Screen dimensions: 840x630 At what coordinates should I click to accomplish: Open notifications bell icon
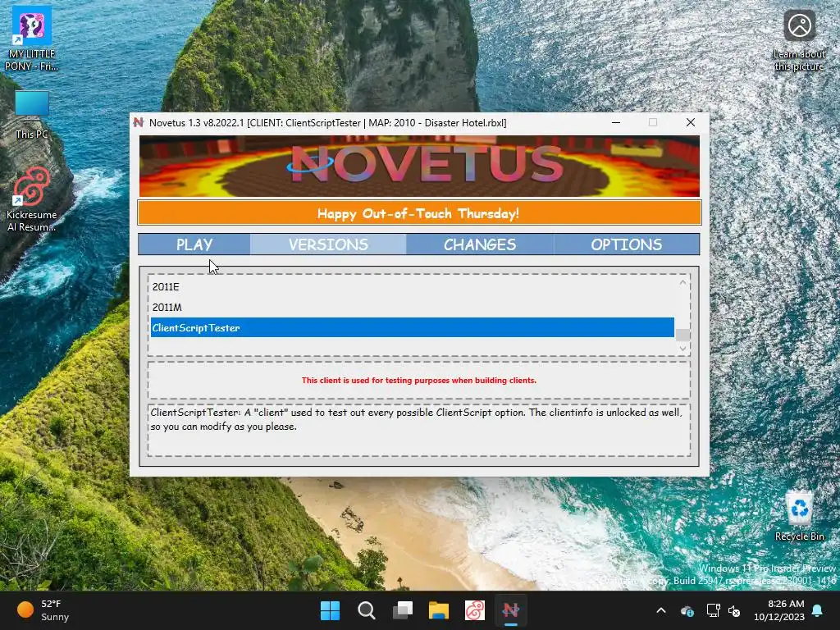pos(818,610)
